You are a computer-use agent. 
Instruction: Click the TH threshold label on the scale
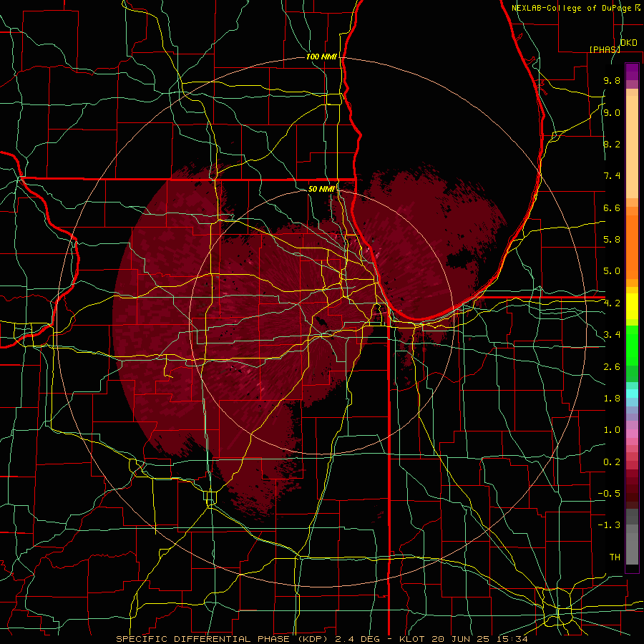615,557
